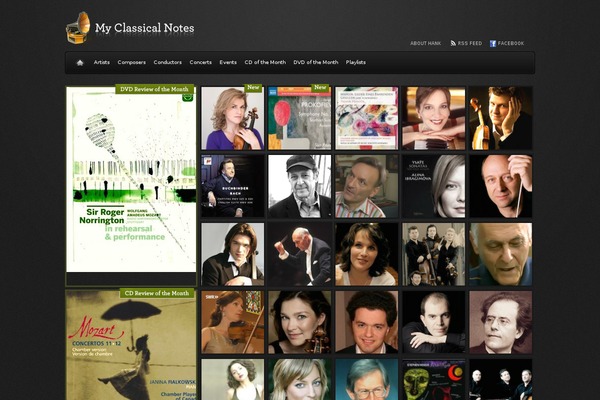Image resolution: width=600 pixels, height=400 pixels.
Task: Click the Facebook link text
Action: coord(511,43)
